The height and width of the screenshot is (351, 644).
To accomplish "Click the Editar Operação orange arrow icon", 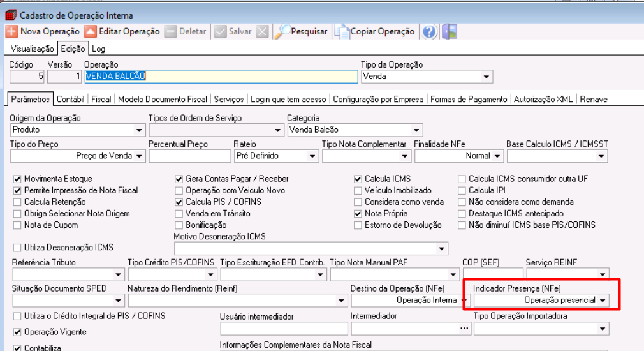I will 91,32.
